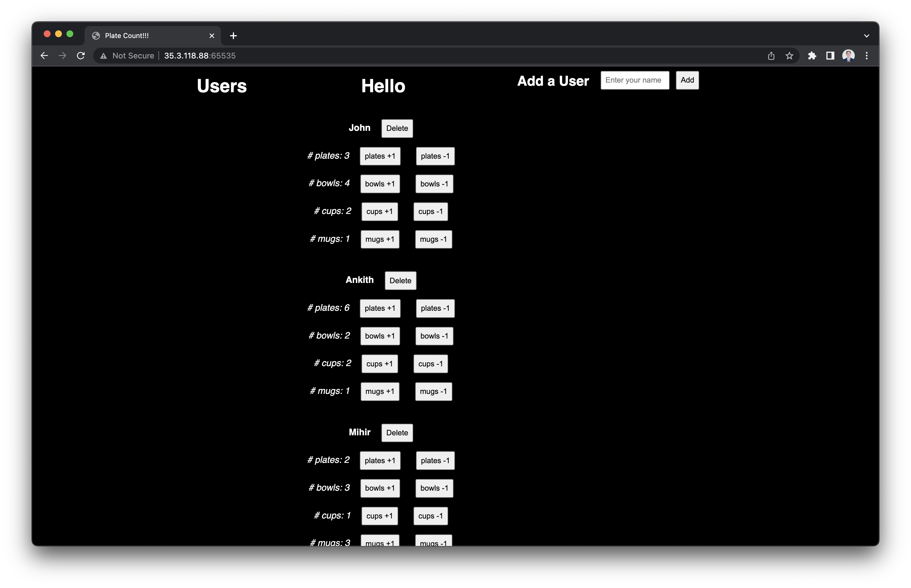Click the mugs +1 button for Ankith
Image resolution: width=911 pixels, height=588 pixels.
click(379, 391)
